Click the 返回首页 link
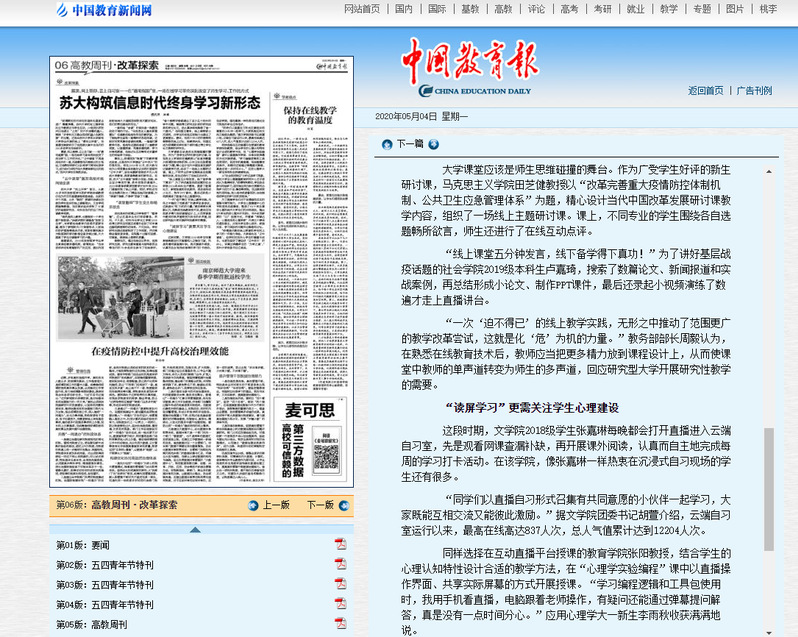The image size is (798, 637). coord(705,90)
